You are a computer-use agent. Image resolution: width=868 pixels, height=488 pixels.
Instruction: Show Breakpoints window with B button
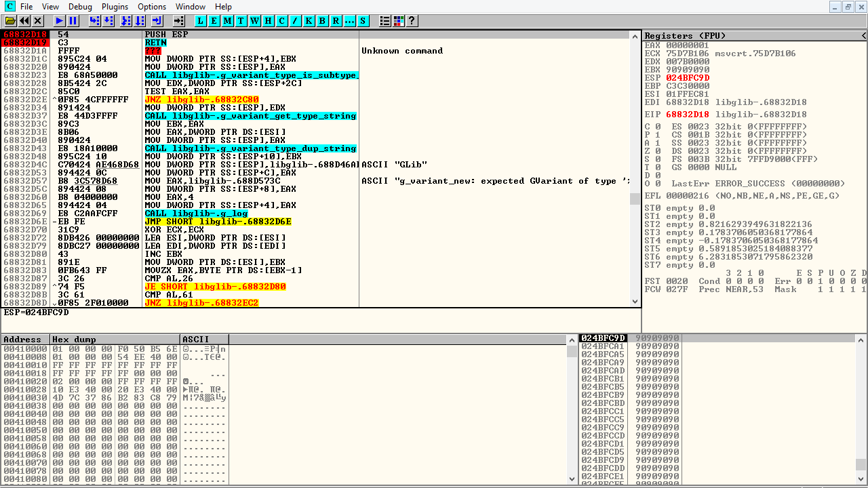point(323,21)
